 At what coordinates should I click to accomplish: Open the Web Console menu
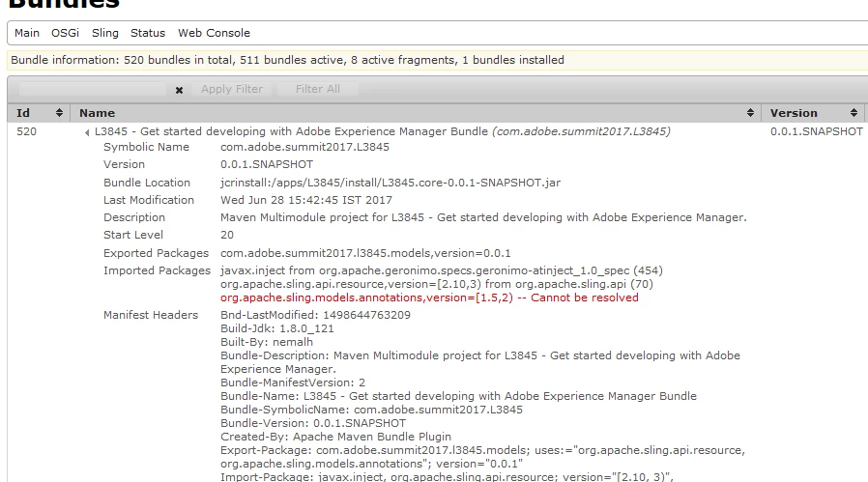pyautogui.click(x=215, y=33)
